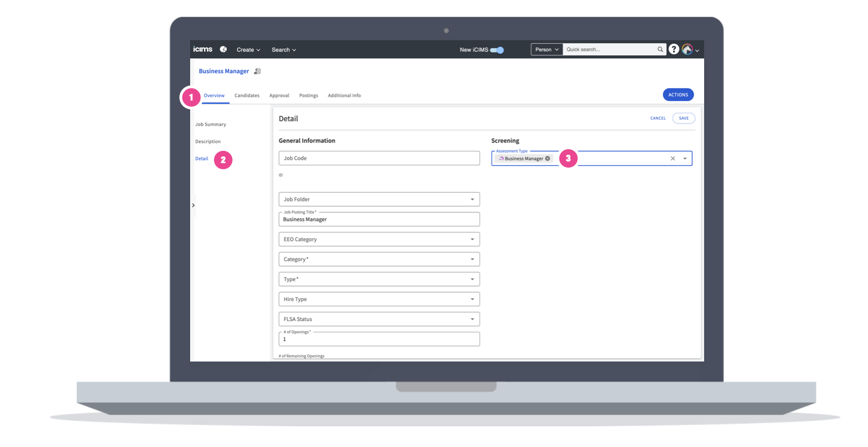
Task: Open the dashboard pie-chart icon beside the logo
Action: [x=223, y=50]
